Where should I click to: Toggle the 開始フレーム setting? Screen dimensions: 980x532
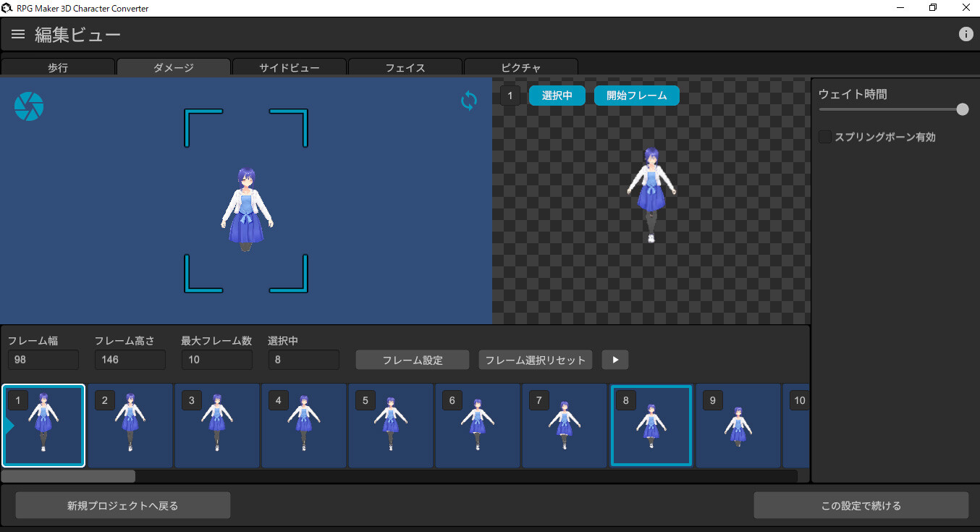[x=636, y=95]
